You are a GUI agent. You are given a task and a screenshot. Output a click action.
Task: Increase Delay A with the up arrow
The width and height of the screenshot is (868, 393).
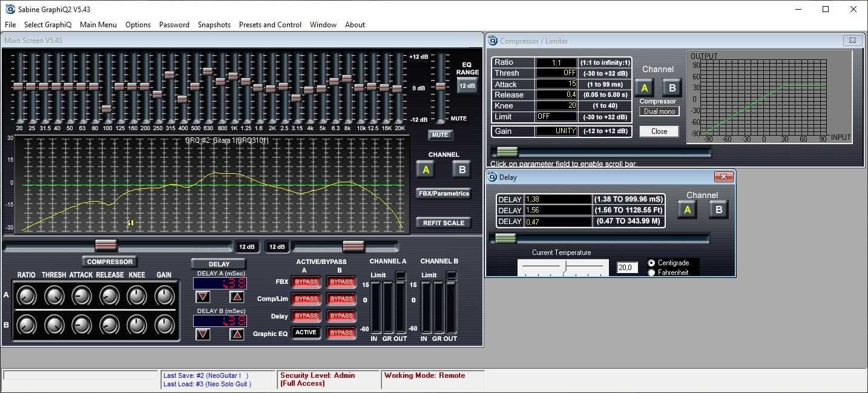coord(237,297)
